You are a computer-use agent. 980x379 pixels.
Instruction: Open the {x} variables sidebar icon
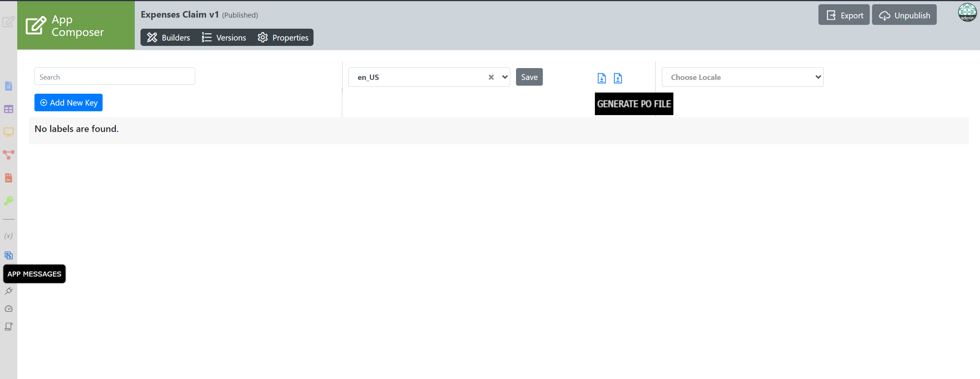coord(8,236)
